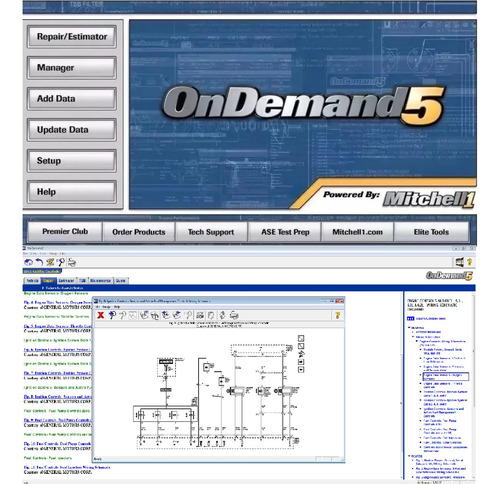Viewport: 500px width, 484px height.
Task: Click the curved back arrow icon in the main toolbar
Action: [x=39, y=262]
